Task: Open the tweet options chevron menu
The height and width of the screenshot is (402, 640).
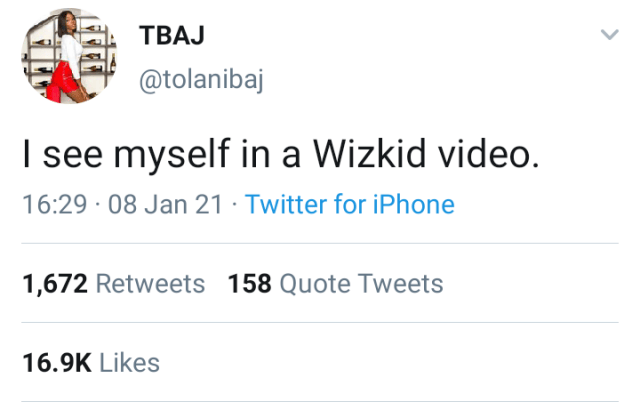Action: tap(607, 36)
